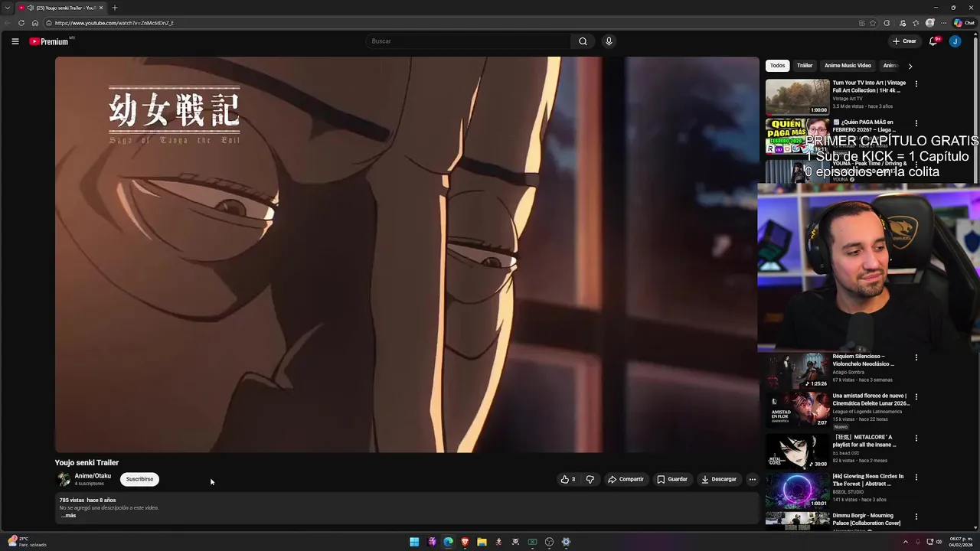Open the Crear menu
980x551 pixels.
coord(904,41)
